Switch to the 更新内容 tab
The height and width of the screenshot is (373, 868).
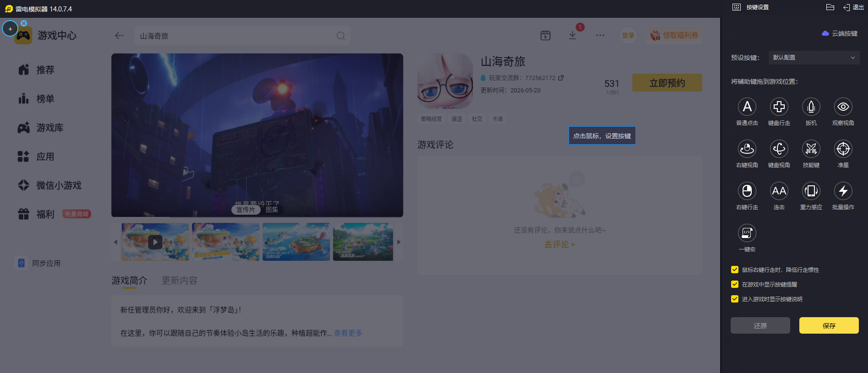click(179, 281)
